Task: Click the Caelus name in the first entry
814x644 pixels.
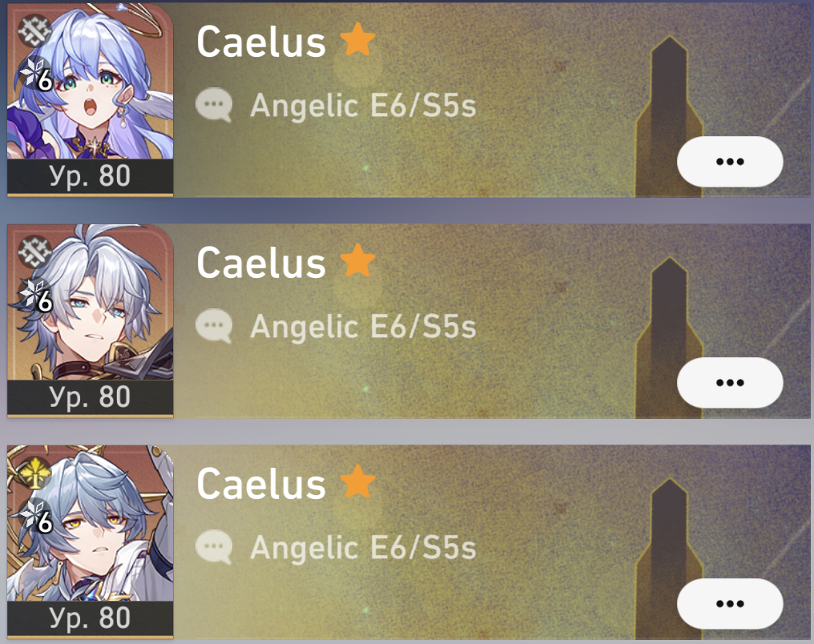Action: 261,42
